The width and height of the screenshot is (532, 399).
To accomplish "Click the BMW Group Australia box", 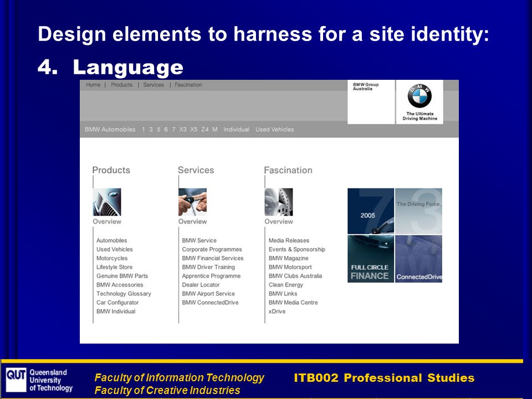I will (371, 102).
